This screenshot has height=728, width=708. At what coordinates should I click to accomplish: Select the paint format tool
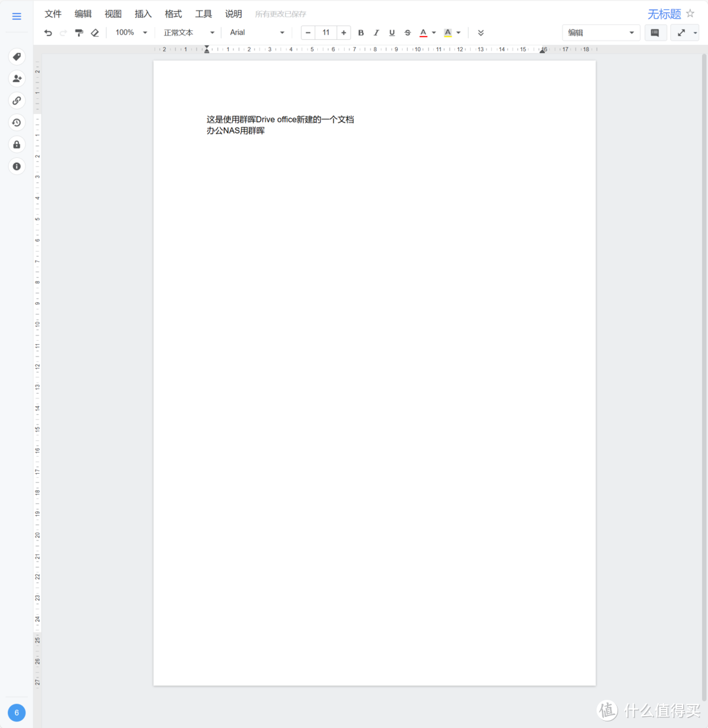coord(79,33)
